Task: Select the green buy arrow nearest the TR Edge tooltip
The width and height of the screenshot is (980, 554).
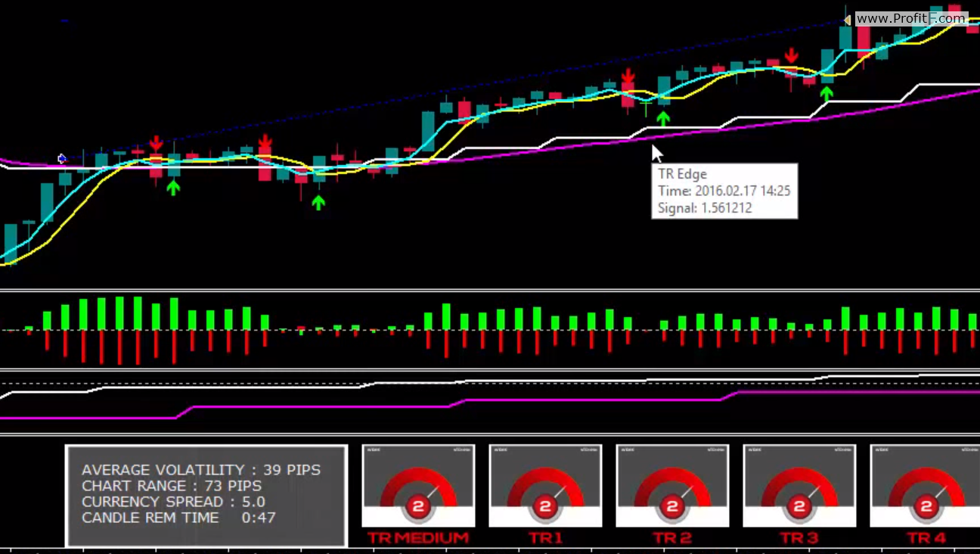Action: (x=663, y=118)
